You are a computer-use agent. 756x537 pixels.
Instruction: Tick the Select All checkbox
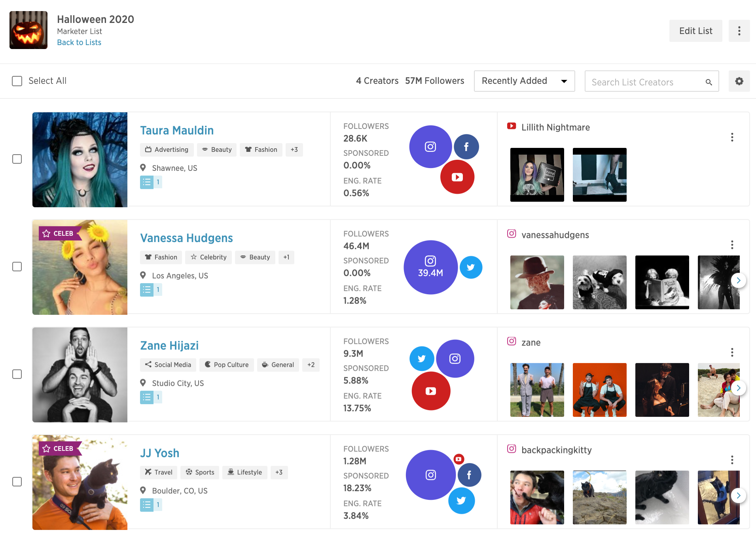[x=17, y=81]
